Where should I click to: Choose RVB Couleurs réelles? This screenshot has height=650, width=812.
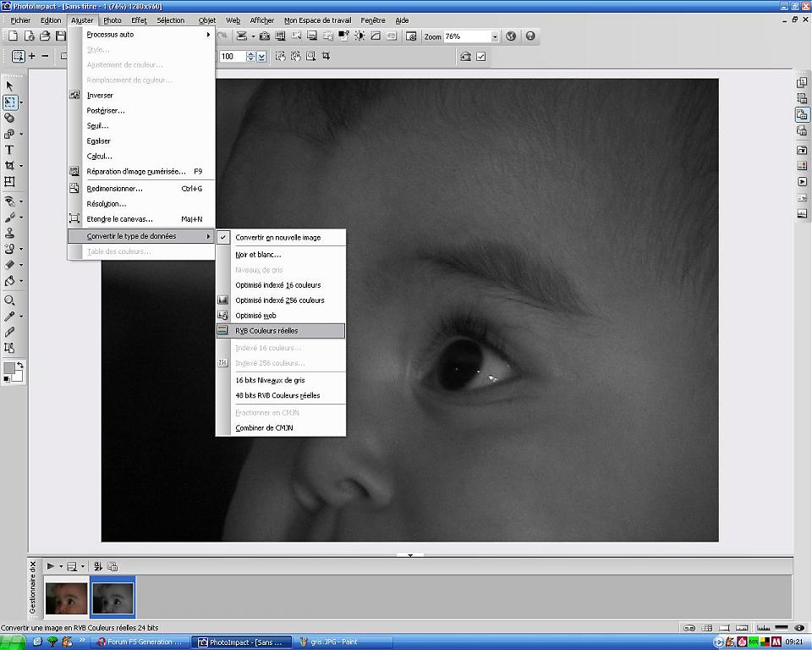tap(281, 331)
